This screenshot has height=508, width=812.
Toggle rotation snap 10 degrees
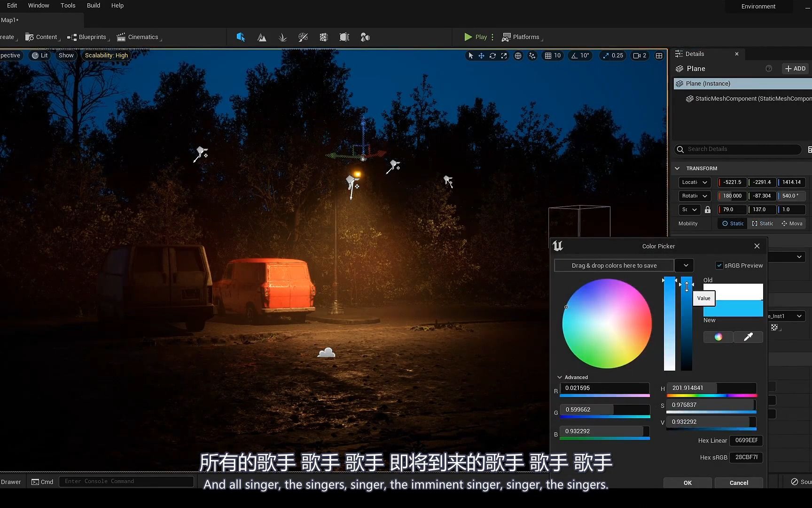tap(580, 56)
